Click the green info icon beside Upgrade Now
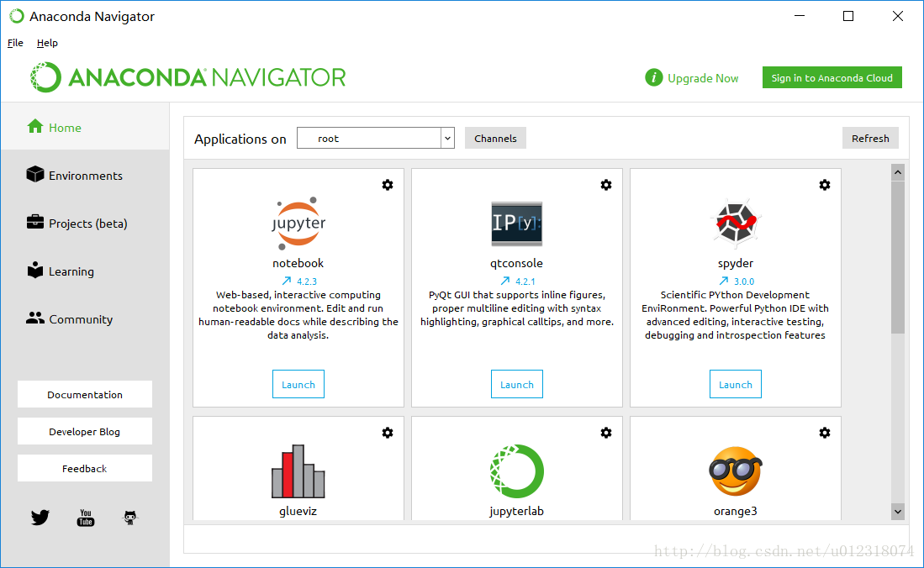The height and width of the screenshot is (568, 924). point(653,77)
